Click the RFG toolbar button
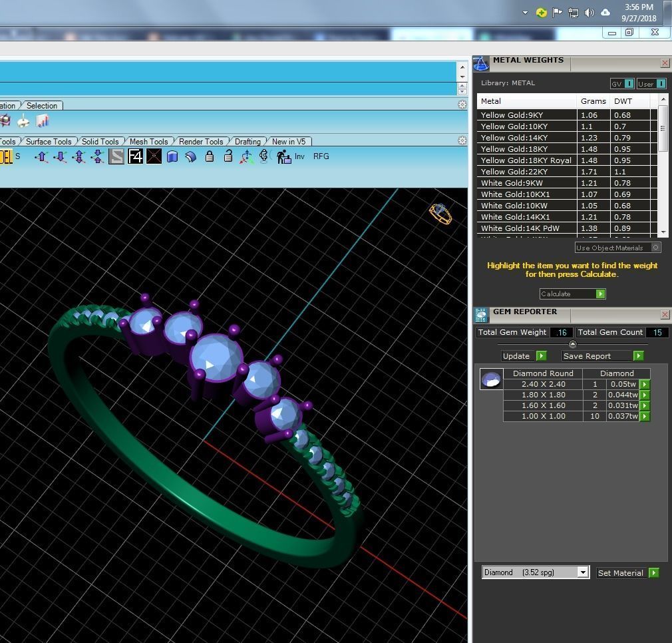Viewport: 672px width, 643px height. tap(321, 156)
